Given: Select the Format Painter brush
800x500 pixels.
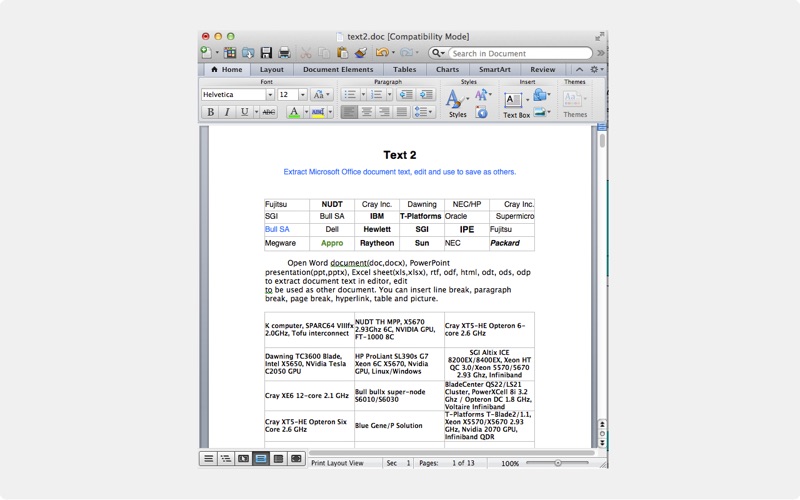Looking at the screenshot, I should 361,53.
